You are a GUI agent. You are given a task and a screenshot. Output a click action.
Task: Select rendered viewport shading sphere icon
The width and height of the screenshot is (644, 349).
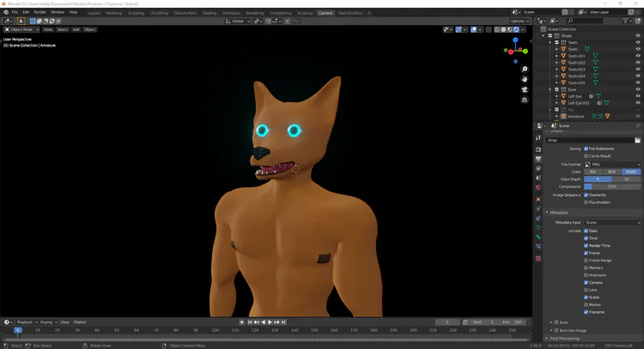point(516,29)
